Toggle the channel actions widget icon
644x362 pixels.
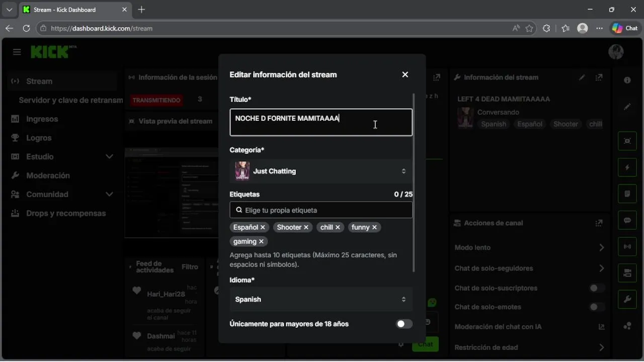pos(627,273)
